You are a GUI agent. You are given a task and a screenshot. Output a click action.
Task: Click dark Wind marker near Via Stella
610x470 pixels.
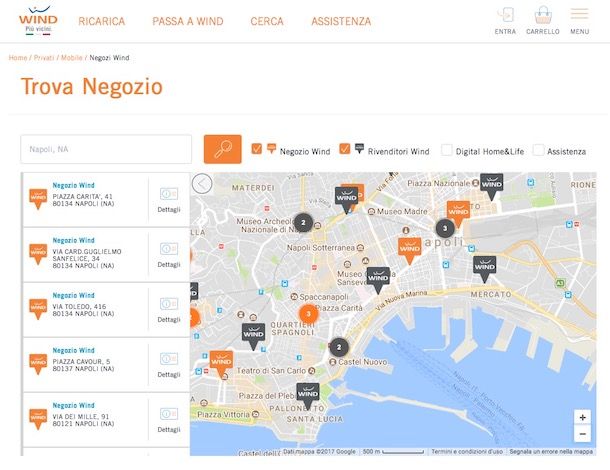(x=346, y=199)
